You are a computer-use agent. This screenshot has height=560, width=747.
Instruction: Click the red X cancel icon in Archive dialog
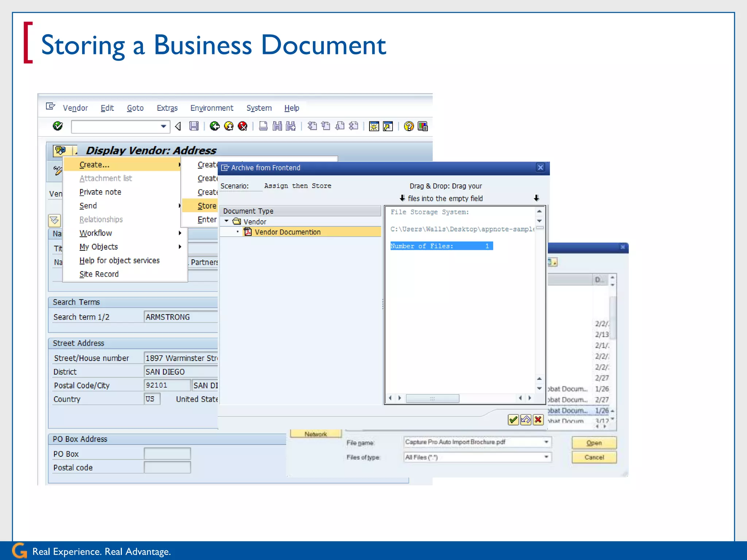(x=538, y=420)
